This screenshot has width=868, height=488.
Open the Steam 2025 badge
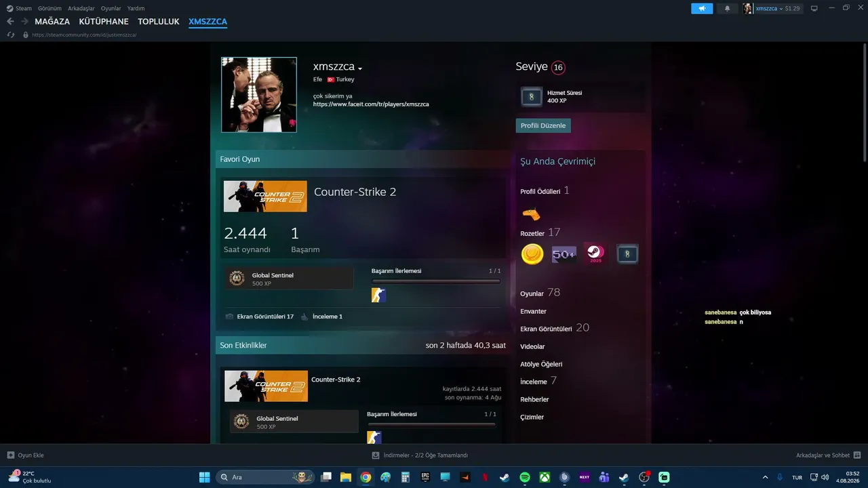596,254
